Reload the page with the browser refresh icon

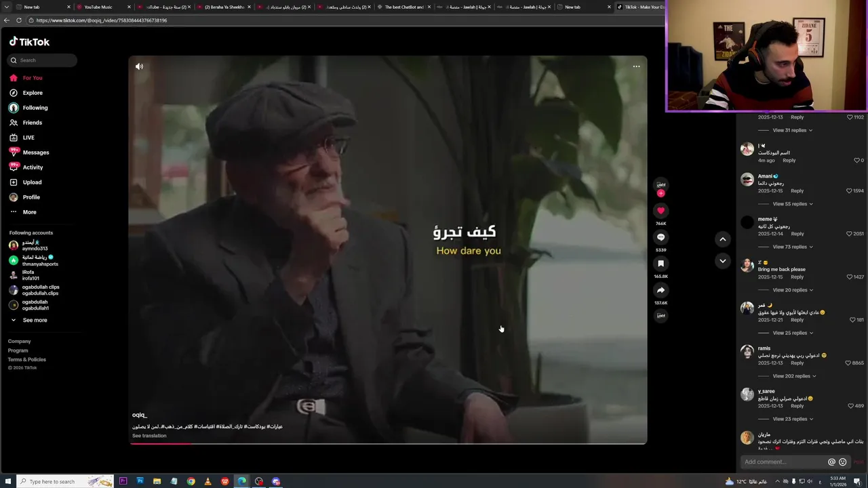pos(19,20)
